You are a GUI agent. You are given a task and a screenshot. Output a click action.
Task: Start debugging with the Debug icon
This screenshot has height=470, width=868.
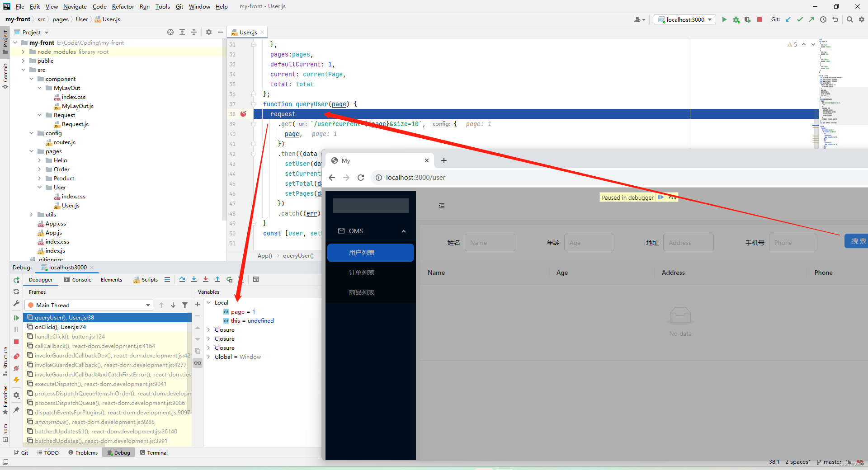pyautogui.click(x=736, y=19)
